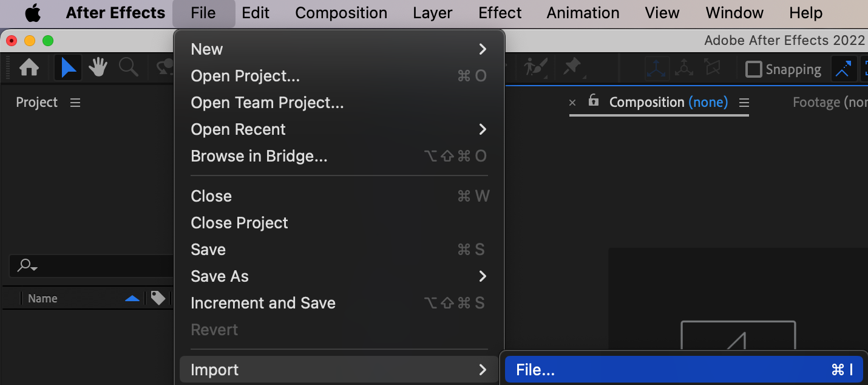
Task: Click the Project panel search field
Action: click(91, 266)
